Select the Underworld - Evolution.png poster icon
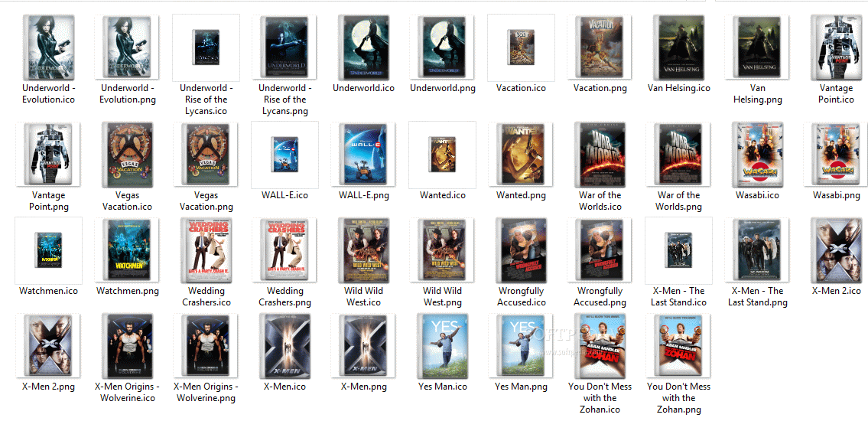The height and width of the screenshot is (421, 868). pyautogui.click(x=127, y=47)
